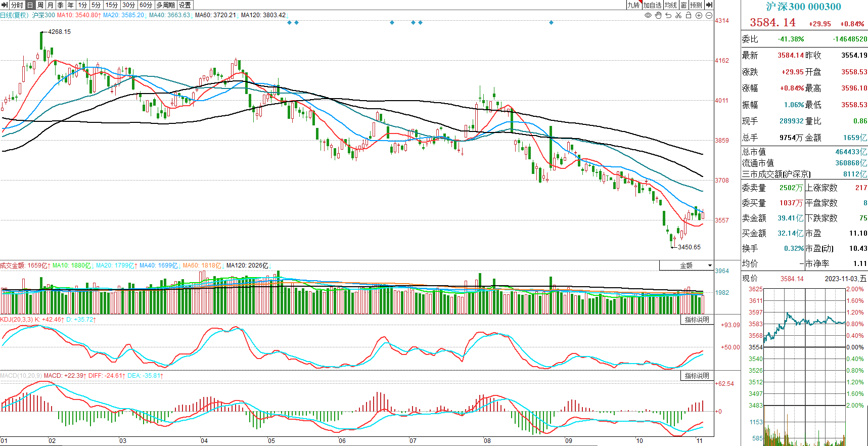Zoom in with the plus circle icon
The width and height of the screenshot is (868, 446).
click(699, 15)
